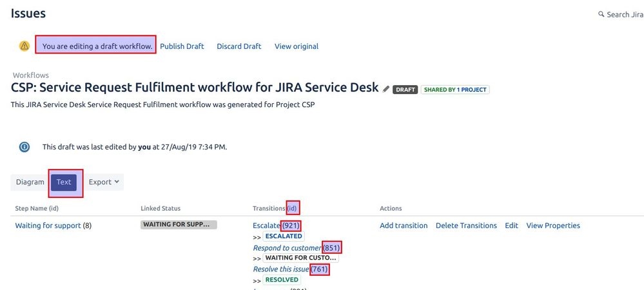
Task: Open the Export dropdown
Action: pyautogui.click(x=104, y=182)
